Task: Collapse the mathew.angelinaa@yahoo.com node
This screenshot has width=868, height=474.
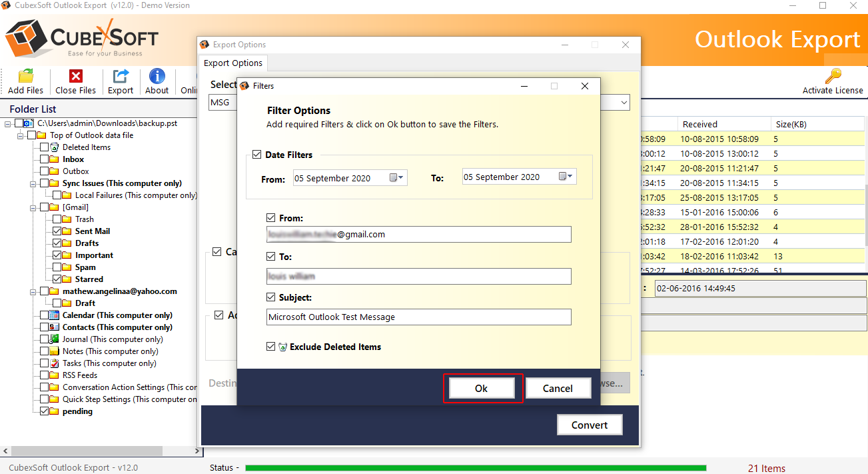Action: coord(33,291)
